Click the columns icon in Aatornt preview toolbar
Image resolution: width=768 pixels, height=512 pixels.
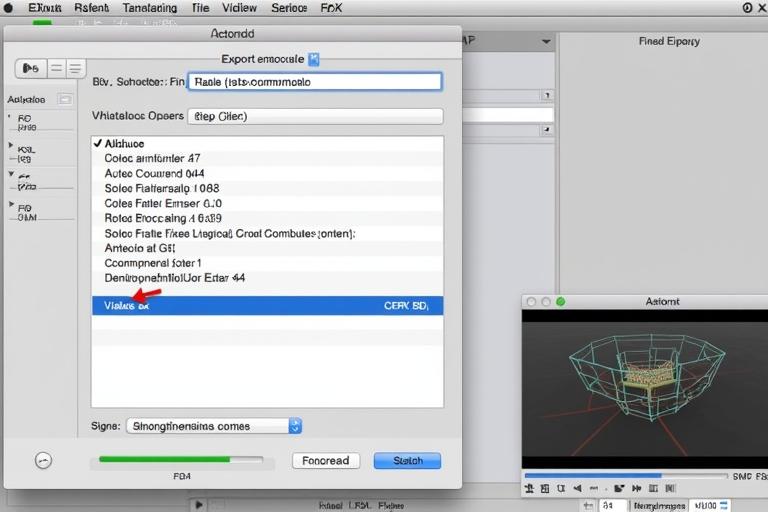[x=653, y=488]
